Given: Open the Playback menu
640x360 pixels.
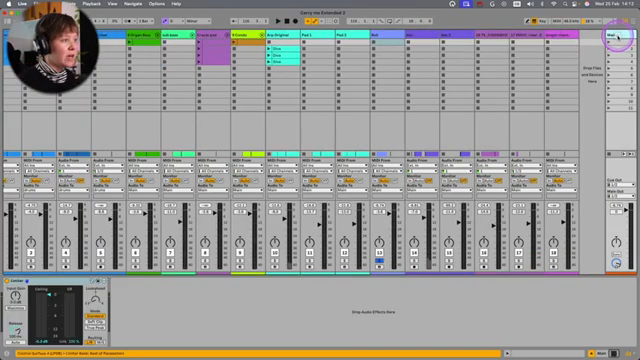Looking at the screenshot, I should (91, 4).
